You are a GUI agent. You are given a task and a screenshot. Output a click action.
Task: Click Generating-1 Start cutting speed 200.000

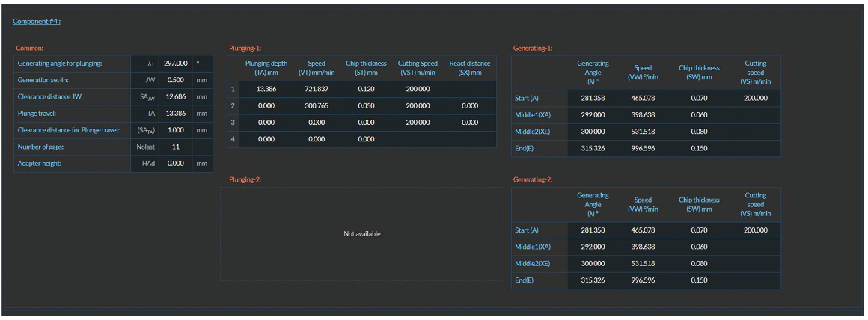[x=756, y=99]
